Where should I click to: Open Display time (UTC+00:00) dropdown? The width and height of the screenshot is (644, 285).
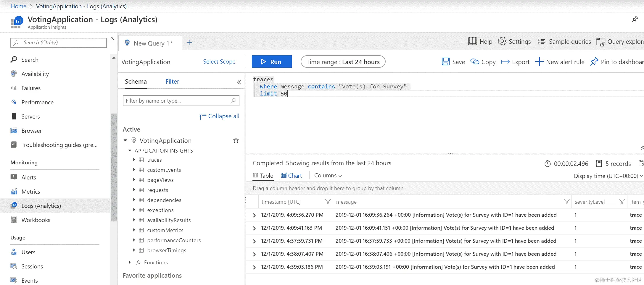pos(608,176)
